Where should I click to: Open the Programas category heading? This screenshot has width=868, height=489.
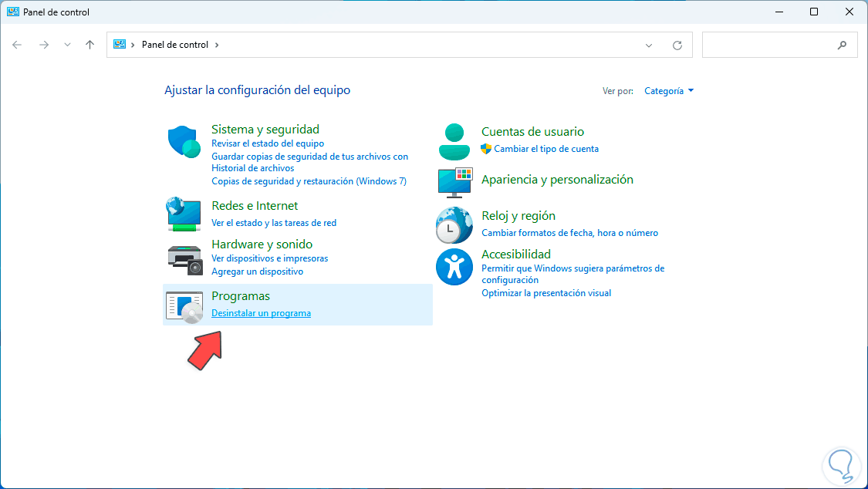[x=241, y=296]
